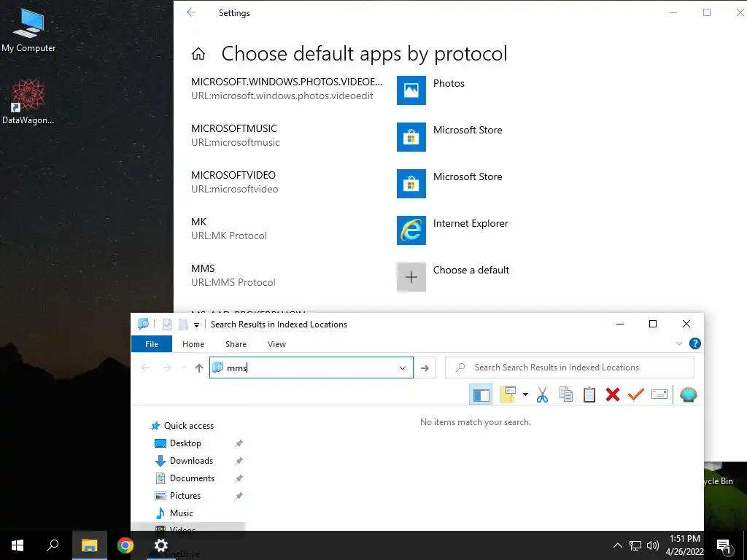This screenshot has width=747, height=560.
Task: Click the taskbar search magnifier
Action: pyautogui.click(x=53, y=545)
